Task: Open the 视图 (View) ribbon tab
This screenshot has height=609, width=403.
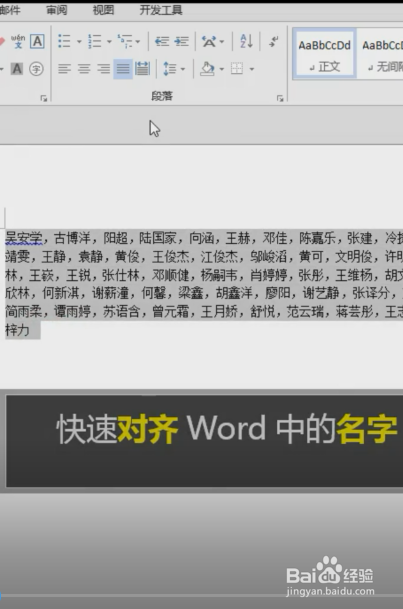Action: coord(103,10)
